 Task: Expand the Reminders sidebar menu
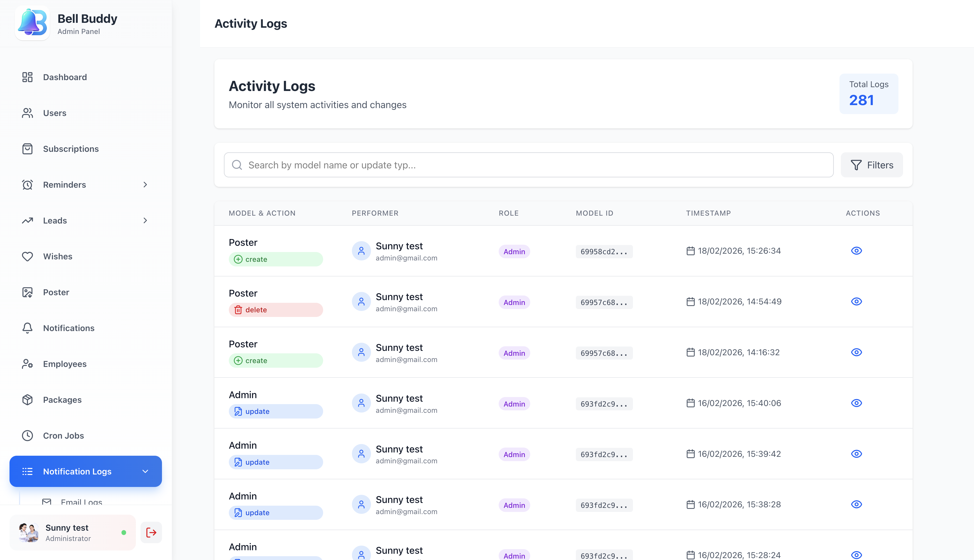(x=145, y=185)
